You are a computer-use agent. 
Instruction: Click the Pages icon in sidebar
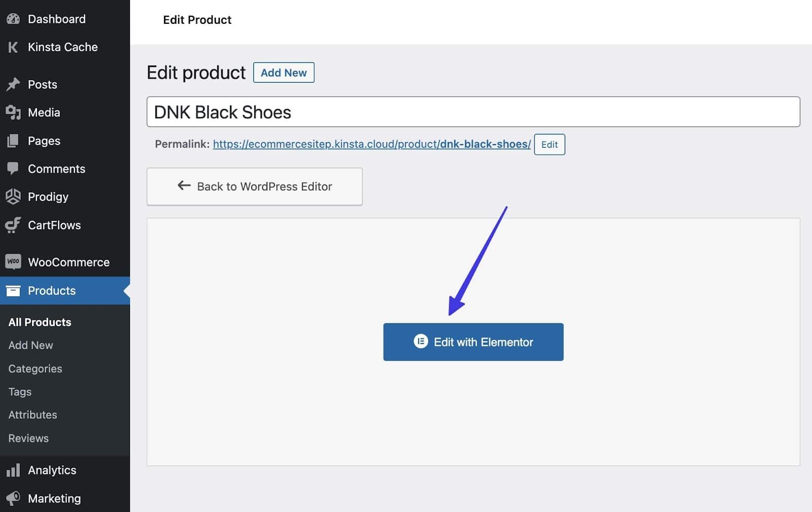(x=13, y=141)
